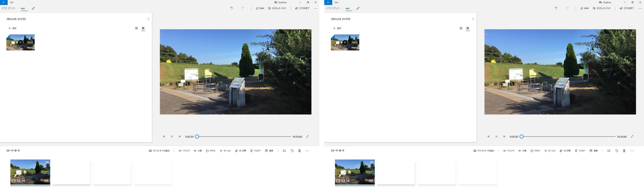Open 3D effects (3D 効果) in right window
Image resolution: width=644 pixels, height=193 pixels.
click(565, 151)
